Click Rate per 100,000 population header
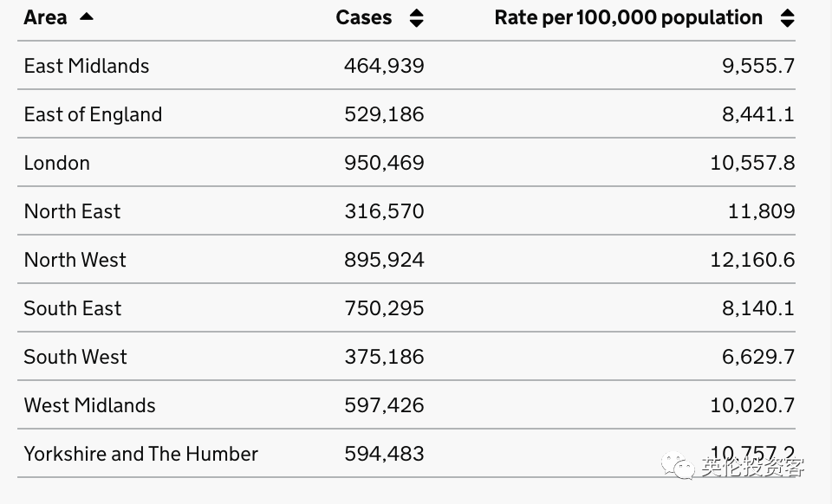 tap(628, 17)
